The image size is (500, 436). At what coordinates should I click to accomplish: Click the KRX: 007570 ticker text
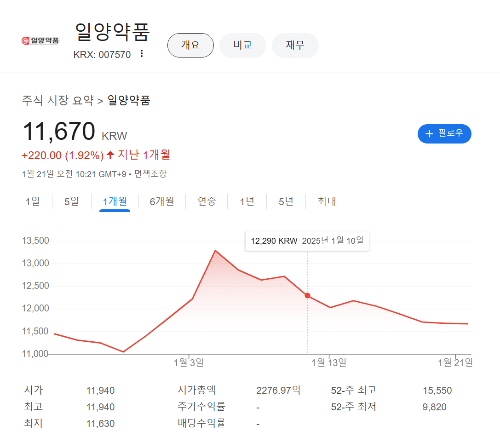(x=102, y=54)
